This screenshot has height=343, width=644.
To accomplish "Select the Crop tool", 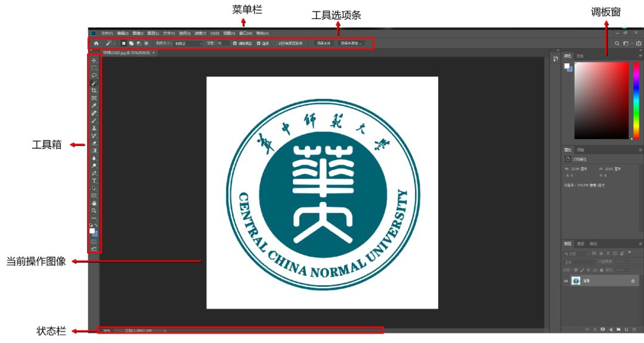I will point(94,91).
